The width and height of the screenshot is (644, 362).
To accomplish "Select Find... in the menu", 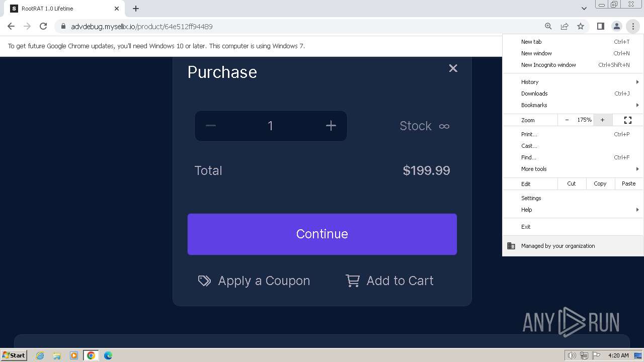I will point(573,157).
